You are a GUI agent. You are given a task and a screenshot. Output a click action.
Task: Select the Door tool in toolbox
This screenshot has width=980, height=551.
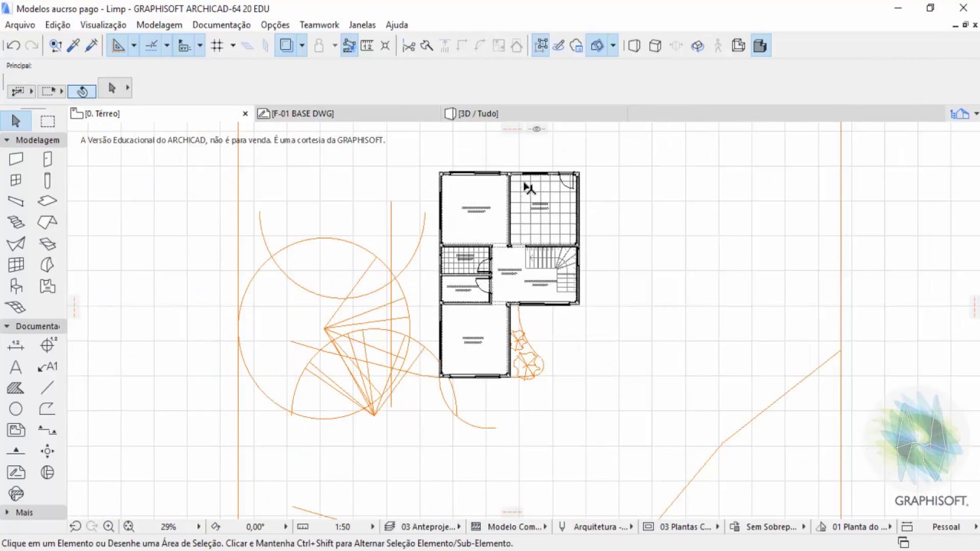coord(47,159)
